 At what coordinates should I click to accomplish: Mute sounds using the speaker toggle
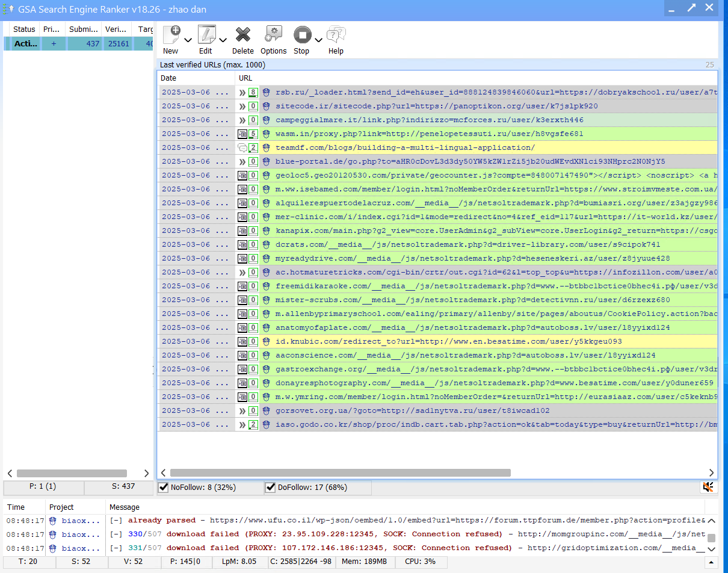coord(708,487)
